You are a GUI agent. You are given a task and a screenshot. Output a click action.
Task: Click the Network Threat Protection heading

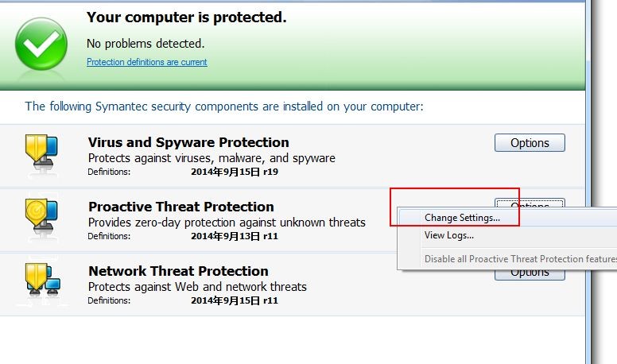click(178, 271)
